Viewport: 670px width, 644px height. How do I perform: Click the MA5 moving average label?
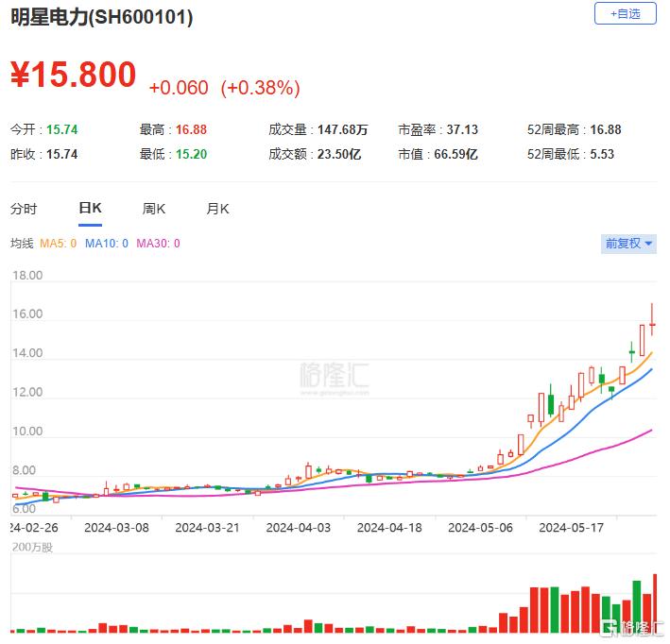[x=58, y=244]
